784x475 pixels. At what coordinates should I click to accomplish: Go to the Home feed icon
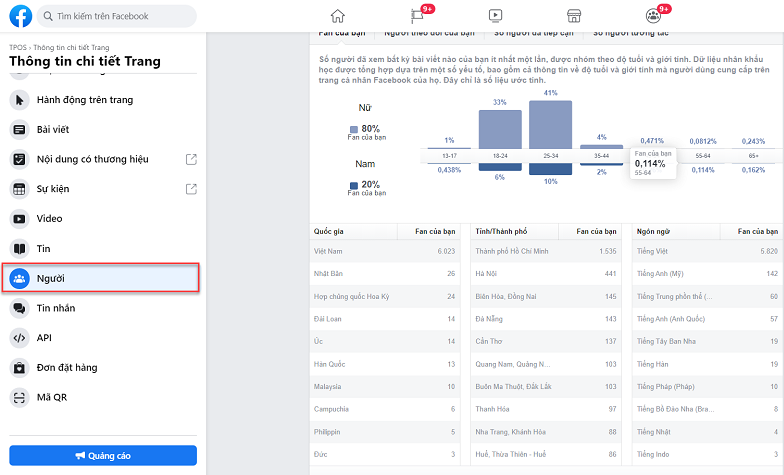[338, 15]
